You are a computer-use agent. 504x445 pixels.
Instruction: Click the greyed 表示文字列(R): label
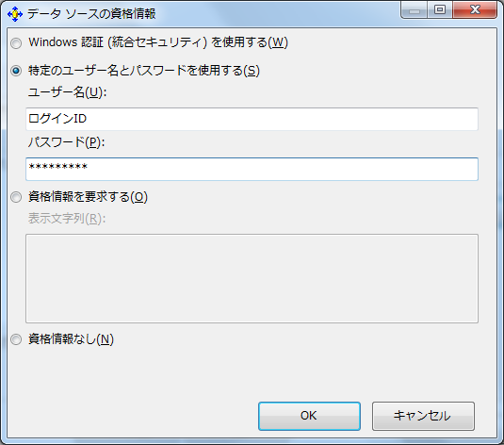click(x=67, y=219)
